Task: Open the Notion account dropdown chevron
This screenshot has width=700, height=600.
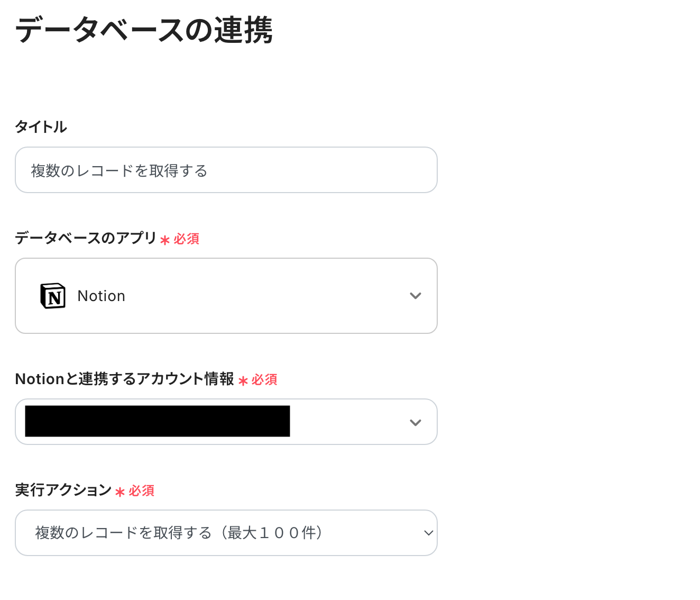Action: pyautogui.click(x=416, y=422)
